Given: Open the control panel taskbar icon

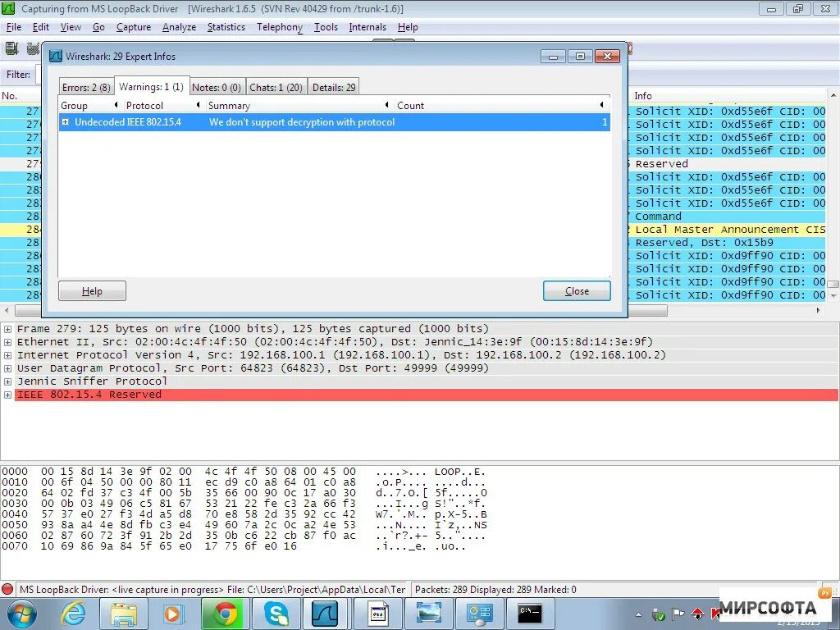Looking at the screenshot, I should click(479, 614).
